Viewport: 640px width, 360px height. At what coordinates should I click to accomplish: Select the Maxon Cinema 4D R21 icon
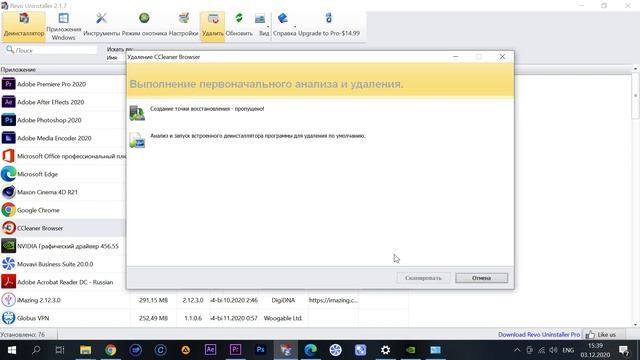point(8,192)
